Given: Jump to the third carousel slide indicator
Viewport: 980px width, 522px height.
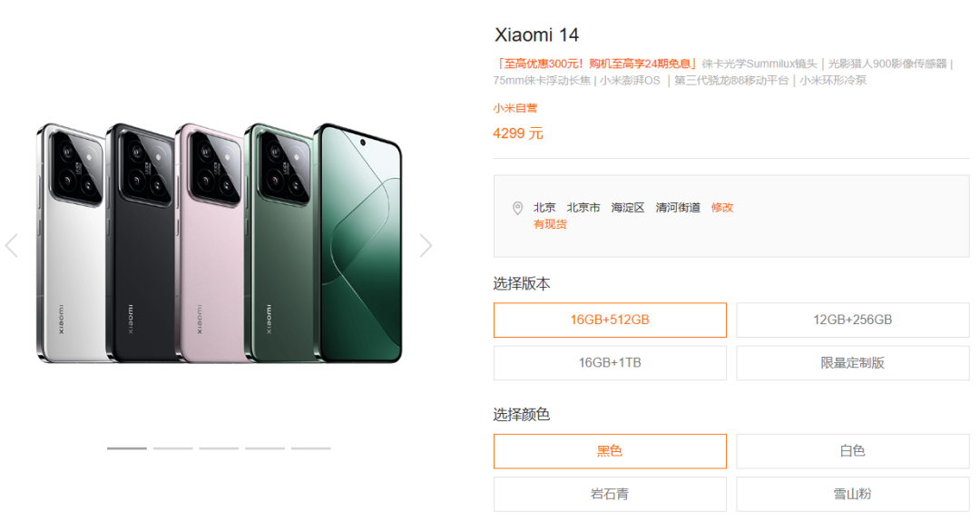Looking at the screenshot, I should coord(219,448).
